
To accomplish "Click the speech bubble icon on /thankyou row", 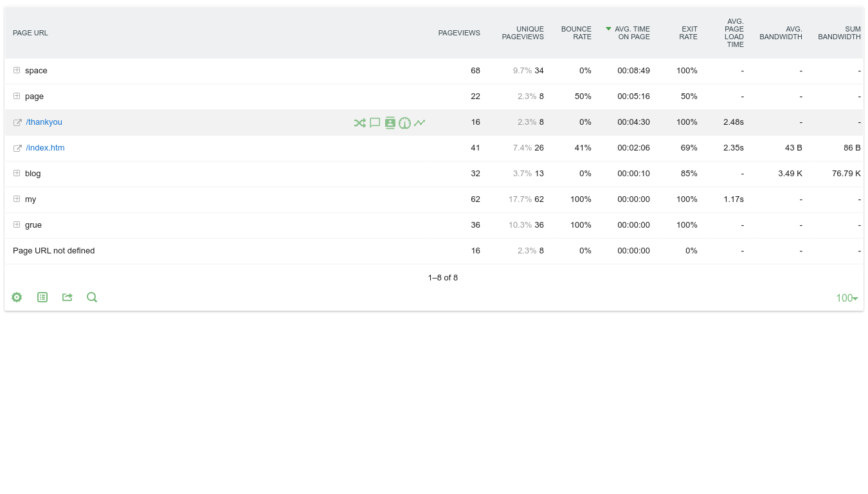I will [x=375, y=123].
